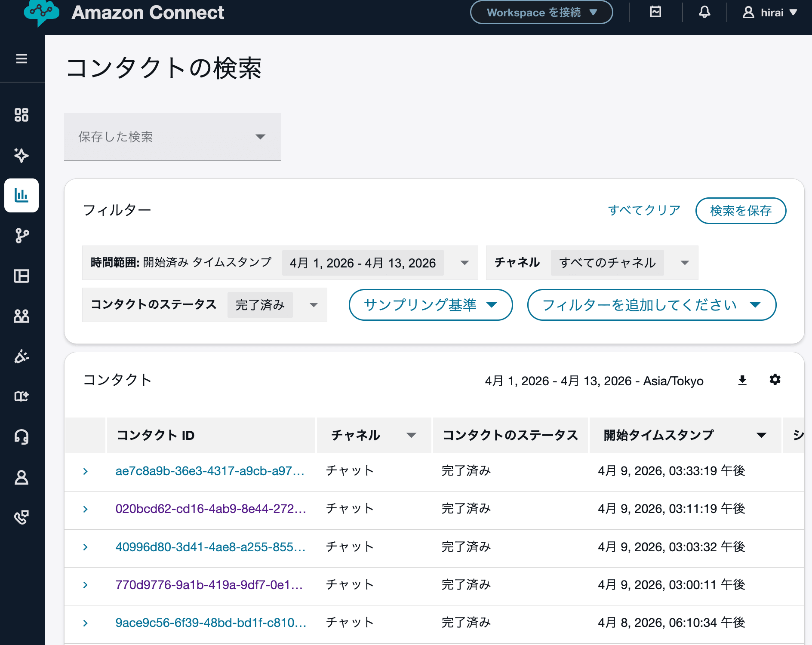Screen dimensions: 812x645
Task: Click the すべてクリア link
Action: pos(644,210)
